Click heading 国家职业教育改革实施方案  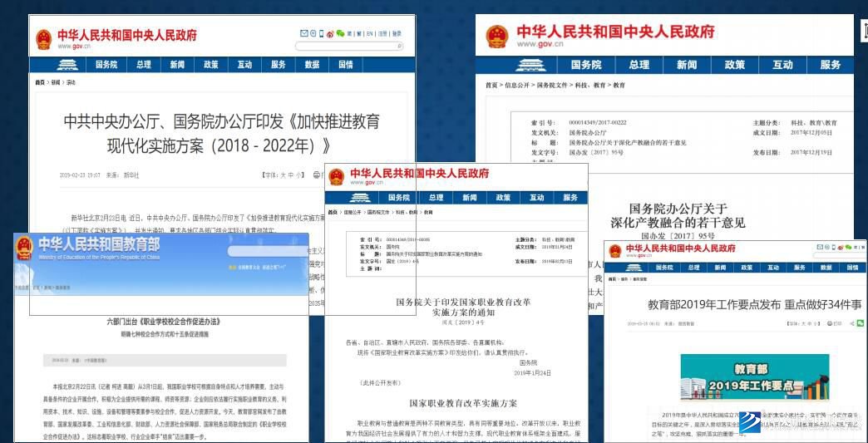tap(463, 403)
